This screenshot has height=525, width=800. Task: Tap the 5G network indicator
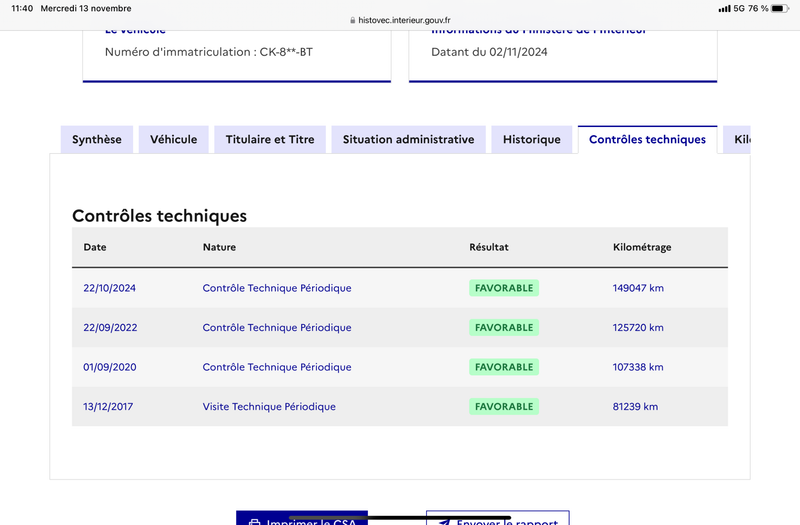click(x=739, y=8)
